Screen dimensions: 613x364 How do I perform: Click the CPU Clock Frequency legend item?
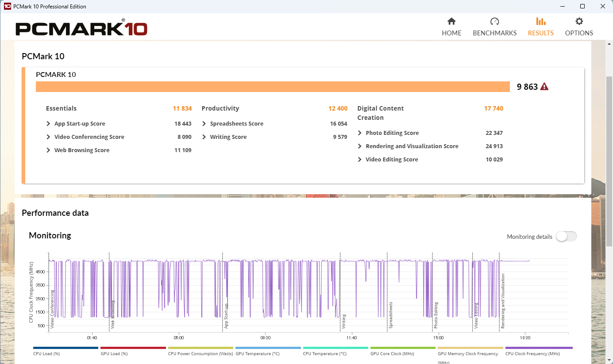pyautogui.click(x=532, y=353)
